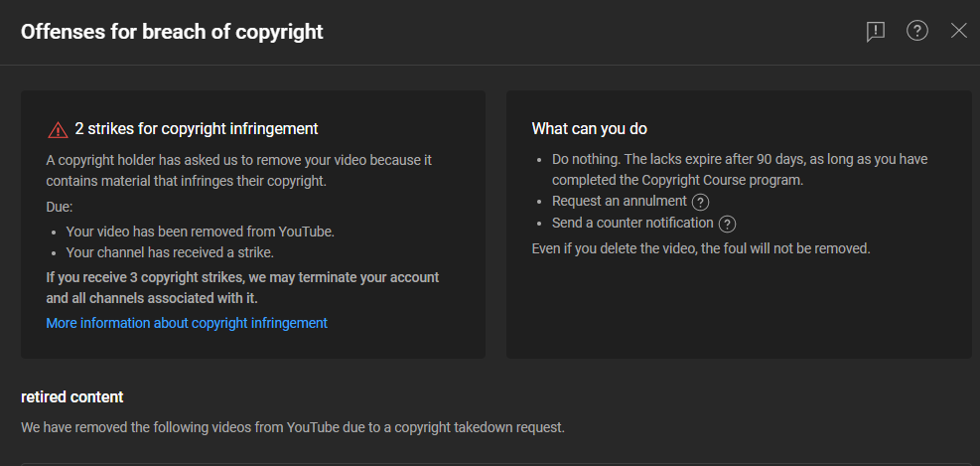Click the 'Due:' label
This screenshot has height=466, width=980.
(60, 207)
